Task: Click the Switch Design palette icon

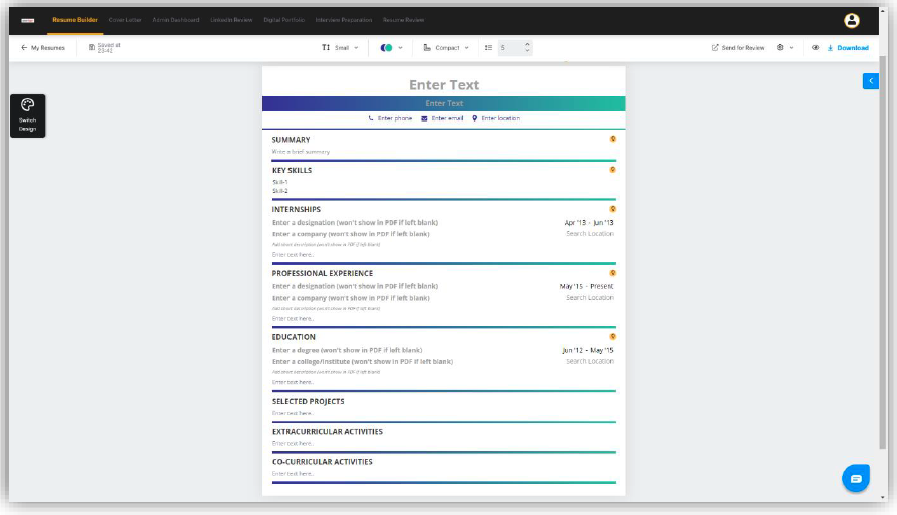Action: 27,105
